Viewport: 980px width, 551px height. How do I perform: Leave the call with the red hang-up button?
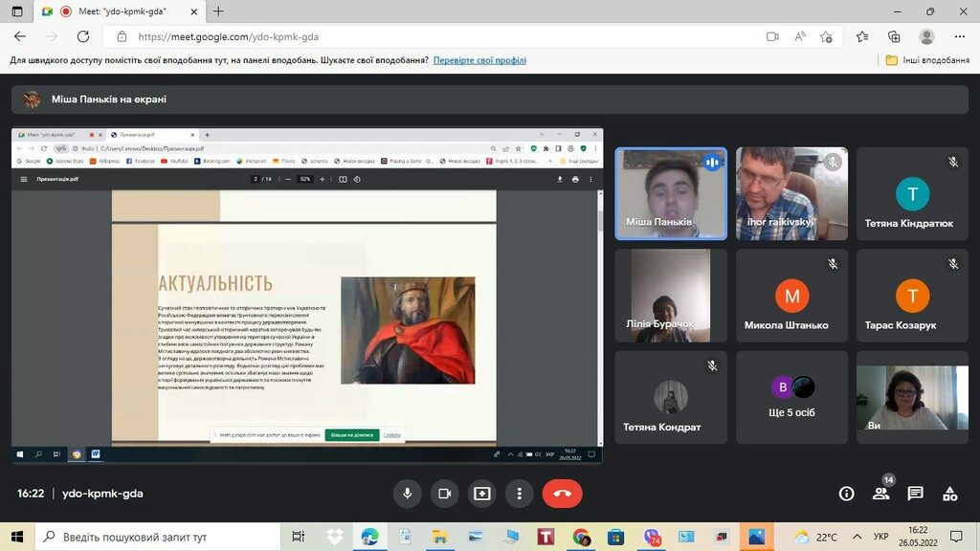coord(562,494)
